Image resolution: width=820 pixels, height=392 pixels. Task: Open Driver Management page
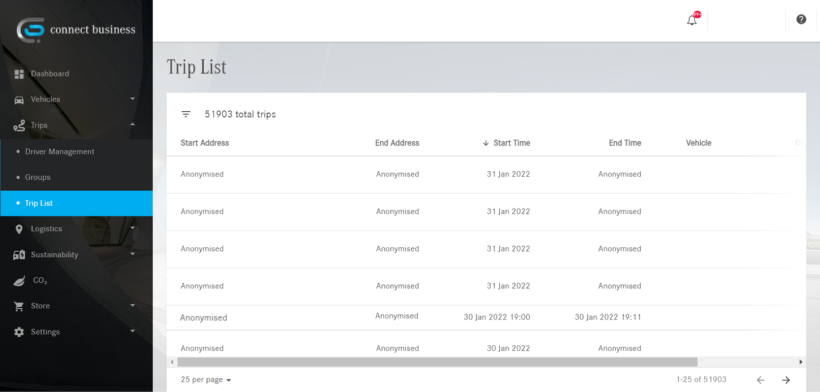click(60, 152)
